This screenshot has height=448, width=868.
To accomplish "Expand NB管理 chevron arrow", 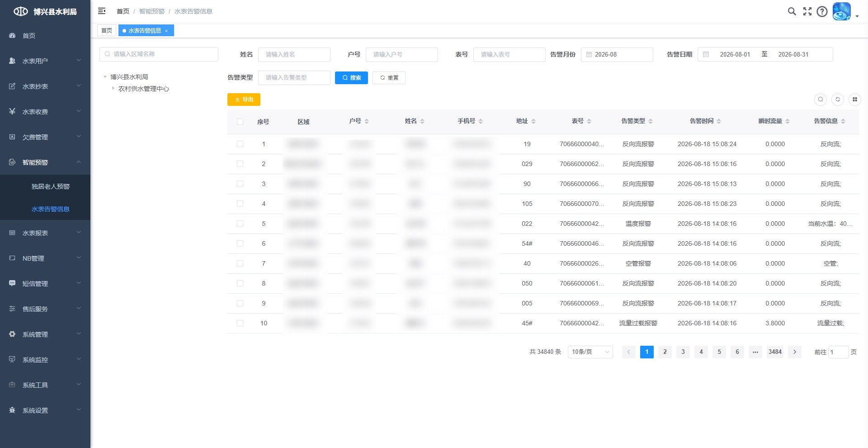I will [x=79, y=257].
